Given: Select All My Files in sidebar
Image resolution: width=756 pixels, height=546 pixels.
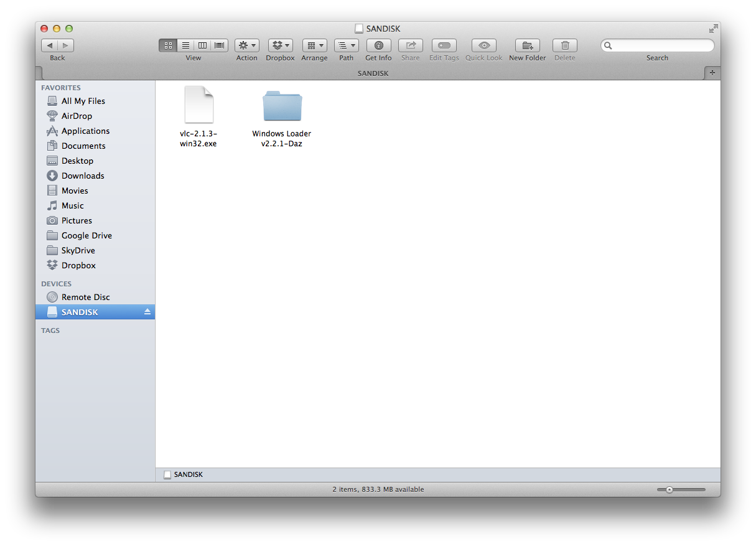Looking at the screenshot, I should point(95,101).
